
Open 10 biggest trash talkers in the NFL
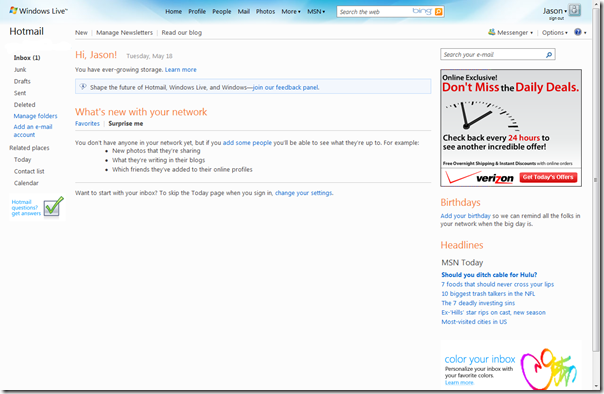(x=488, y=293)
